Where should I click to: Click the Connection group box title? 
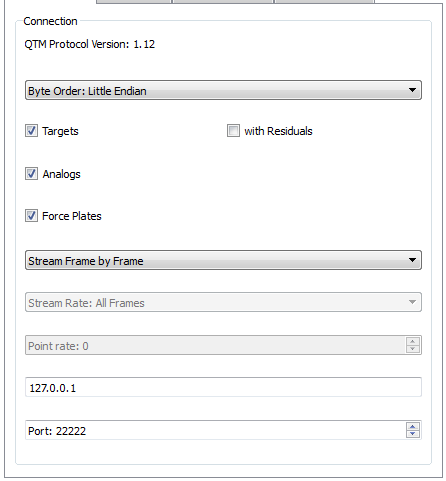click(50, 21)
